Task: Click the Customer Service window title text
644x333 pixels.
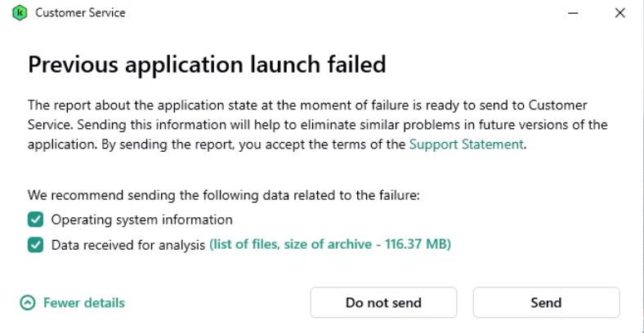Action: click(80, 13)
